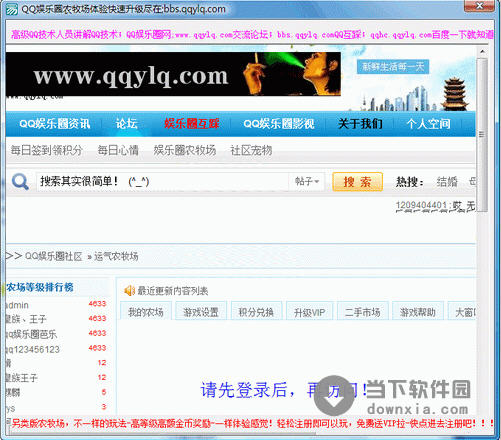The width and height of the screenshot is (501, 440).
Task: Switch to the 我的农场 tab
Action: click(146, 312)
